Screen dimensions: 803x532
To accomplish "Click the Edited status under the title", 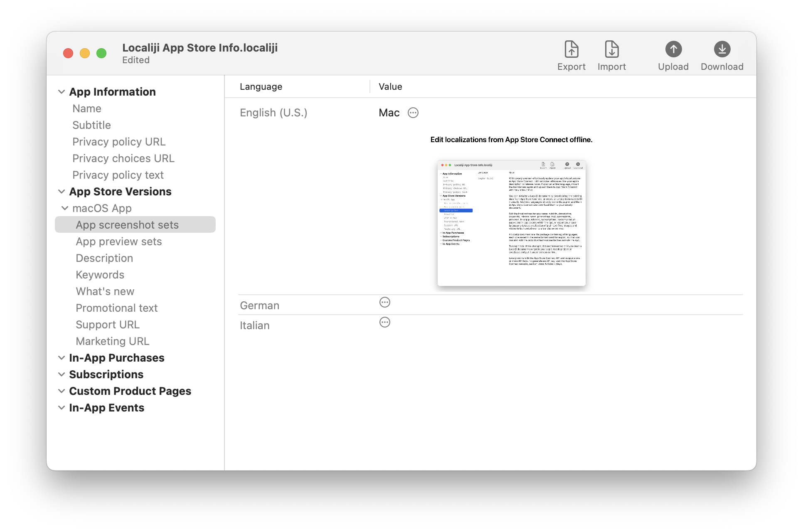I will [x=136, y=60].
